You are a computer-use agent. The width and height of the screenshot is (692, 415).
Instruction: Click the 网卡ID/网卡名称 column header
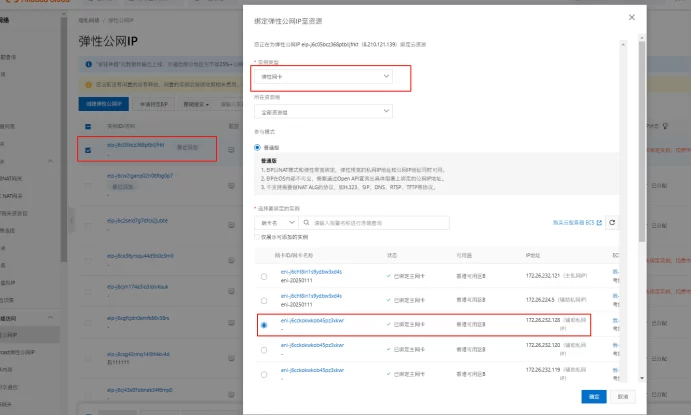293,256
